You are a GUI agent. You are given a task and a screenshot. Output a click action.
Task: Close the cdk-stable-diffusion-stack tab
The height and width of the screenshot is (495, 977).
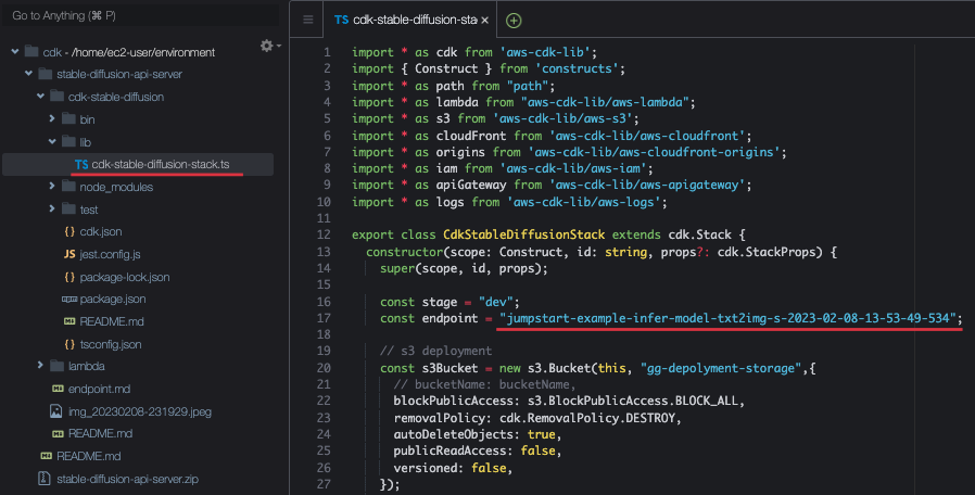tap(485, 20)
